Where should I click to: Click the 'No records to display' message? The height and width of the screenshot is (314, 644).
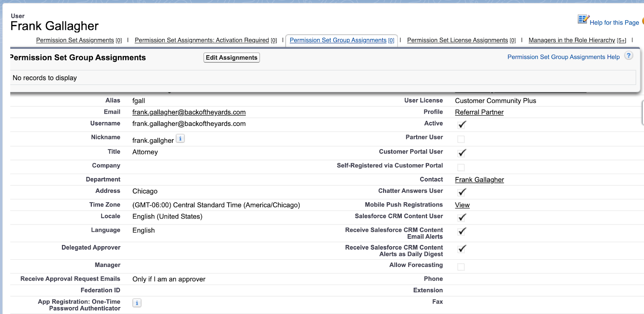45,78
